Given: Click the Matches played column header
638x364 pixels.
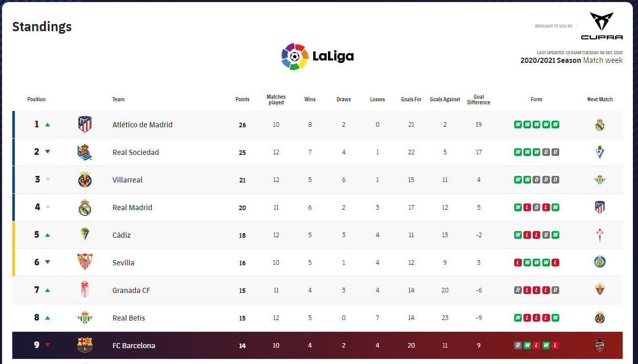Looking at the screenshot, I should pyautogui.click(x=276, y=100).
